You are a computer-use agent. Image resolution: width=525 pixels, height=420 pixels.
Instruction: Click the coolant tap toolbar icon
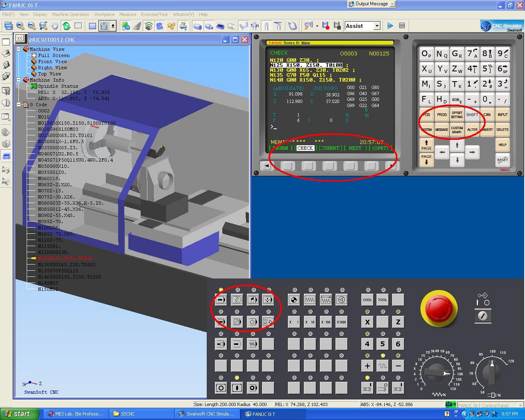pos(183,25)
